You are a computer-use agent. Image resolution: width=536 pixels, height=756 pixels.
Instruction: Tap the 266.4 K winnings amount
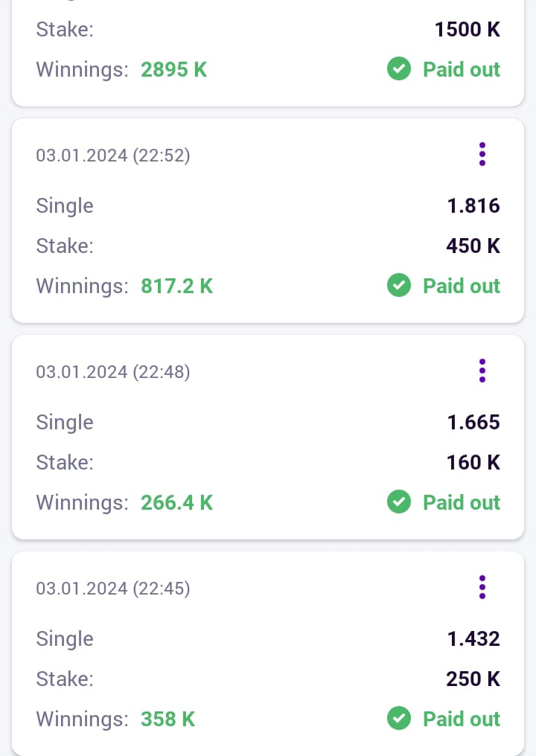(177, 502)
